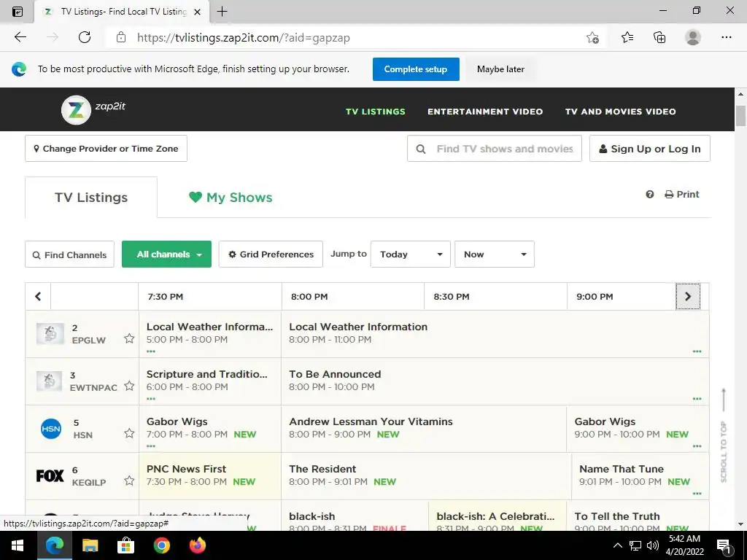Favorite channel 2 EPGLW with the star

coord(129,338)
